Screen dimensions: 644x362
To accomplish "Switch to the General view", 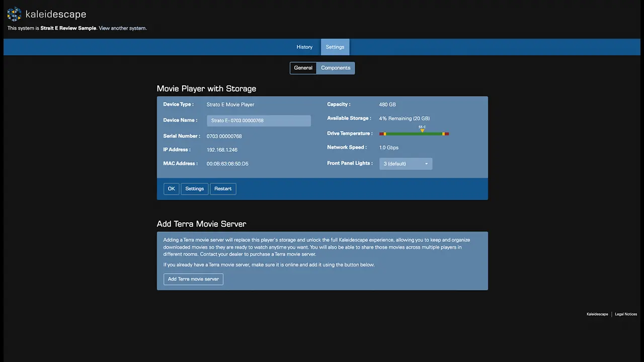I will [x=303, y=68].
